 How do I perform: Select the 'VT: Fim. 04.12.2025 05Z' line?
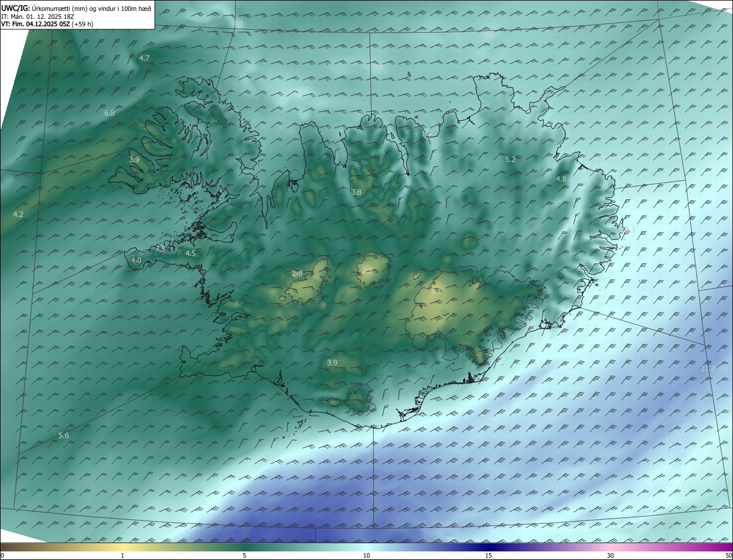[34, 24]
